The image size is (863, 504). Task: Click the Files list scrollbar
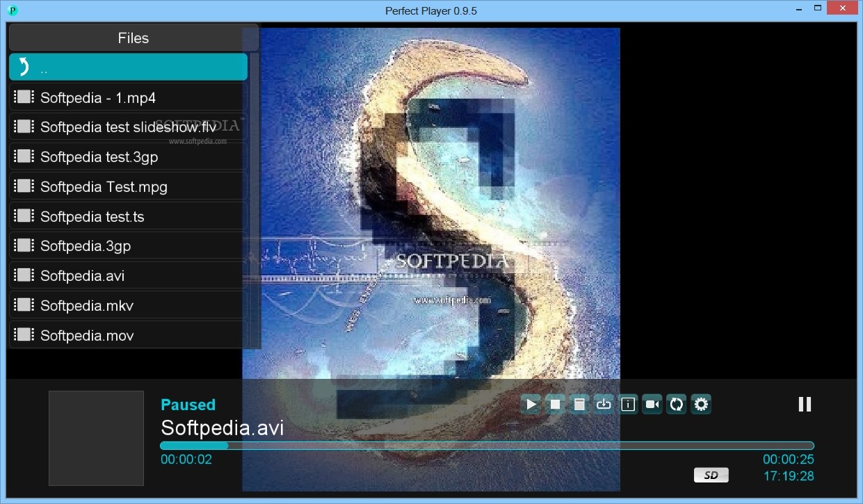pyautogui.click(x=255, y=200)
